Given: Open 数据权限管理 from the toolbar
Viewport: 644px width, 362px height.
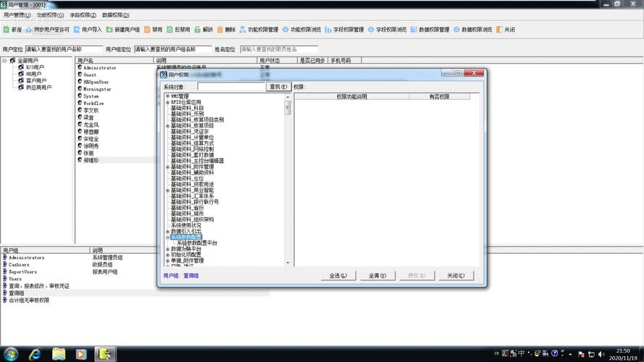Looking at the screenshot, I should point(430,30).
